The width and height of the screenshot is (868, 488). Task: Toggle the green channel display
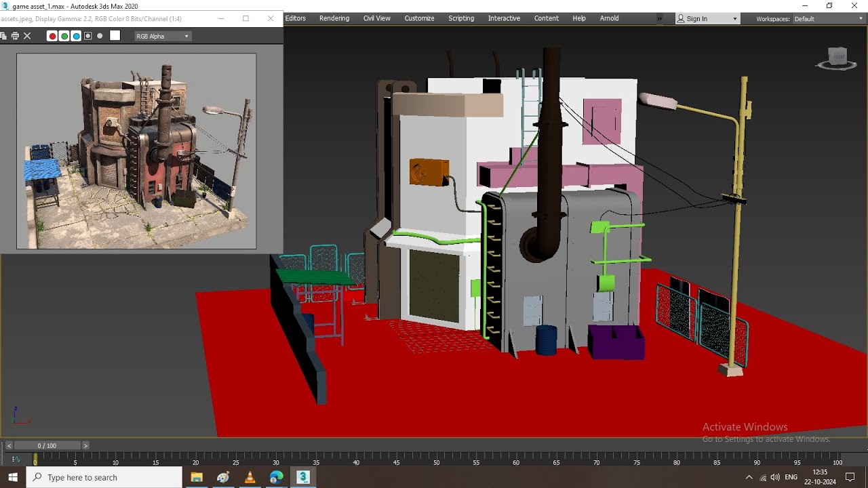tap(64, 36)
